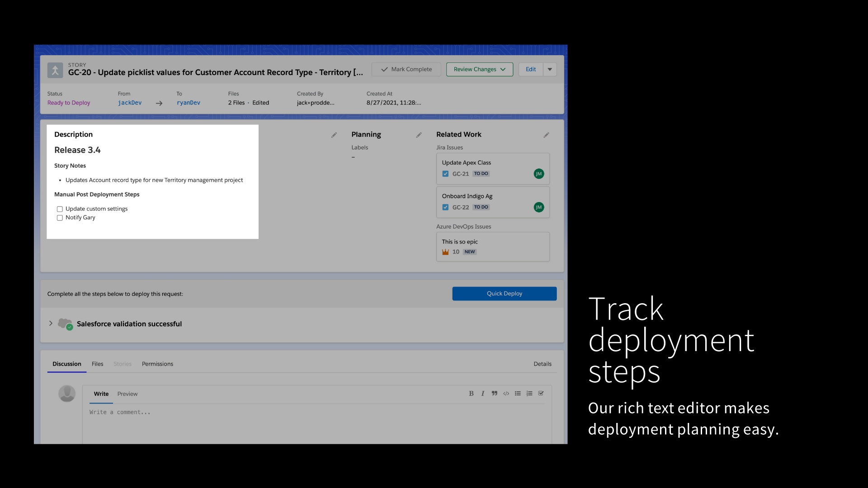Apply bold formatting in the comment editor
This screenshot has width=868, height=488.
pos(471,394)
